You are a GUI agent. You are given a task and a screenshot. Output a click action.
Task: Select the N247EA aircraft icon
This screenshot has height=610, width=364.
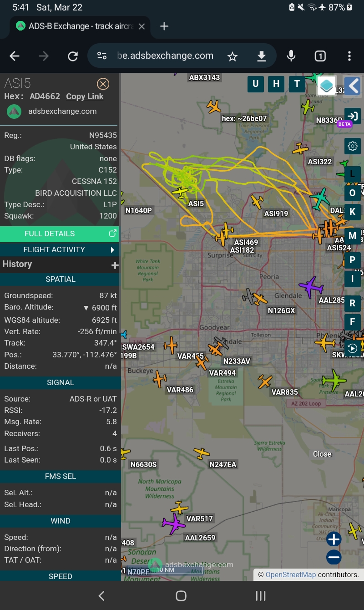pos(202,453)
